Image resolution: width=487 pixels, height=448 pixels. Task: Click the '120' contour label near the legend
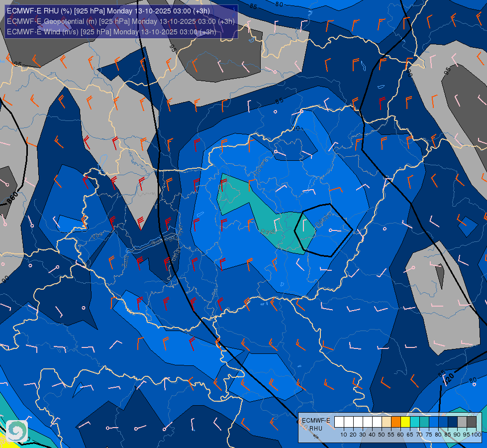tap(448, 378)
